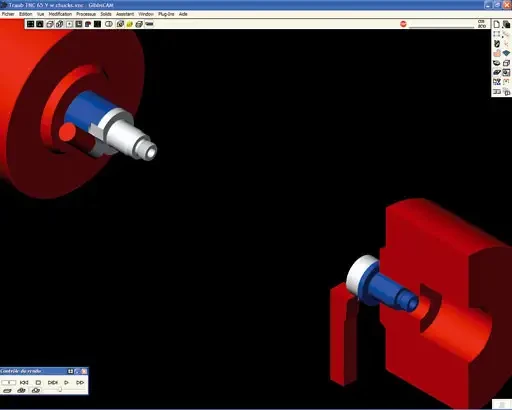Click the white machined part on left chuck

(x=128, y=135)
